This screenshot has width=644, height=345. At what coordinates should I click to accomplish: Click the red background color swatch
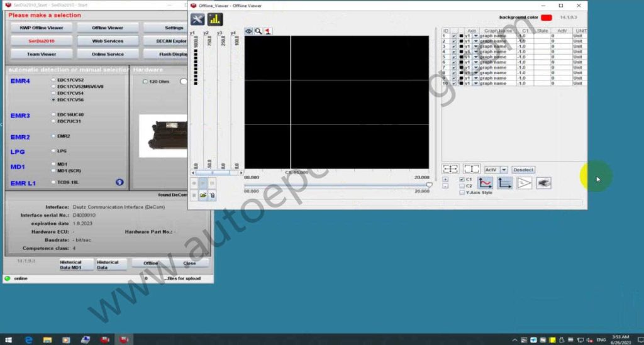[x=546, y=17]
